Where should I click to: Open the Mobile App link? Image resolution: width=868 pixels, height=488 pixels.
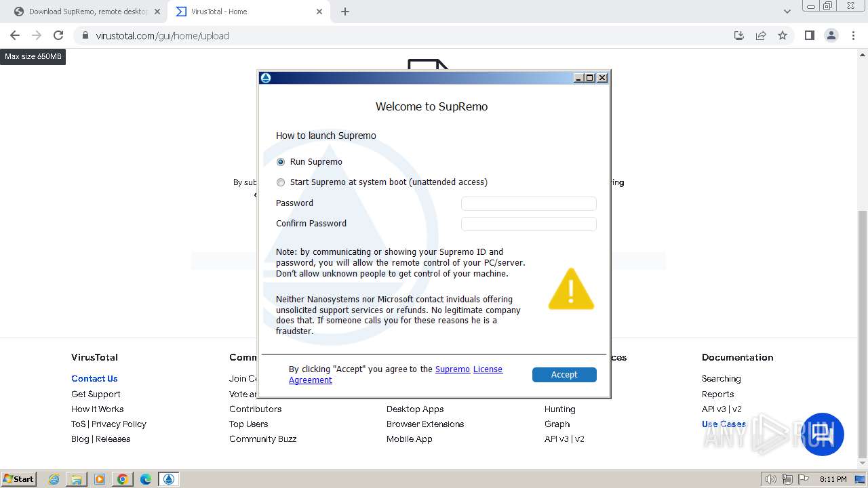[409, 439]
